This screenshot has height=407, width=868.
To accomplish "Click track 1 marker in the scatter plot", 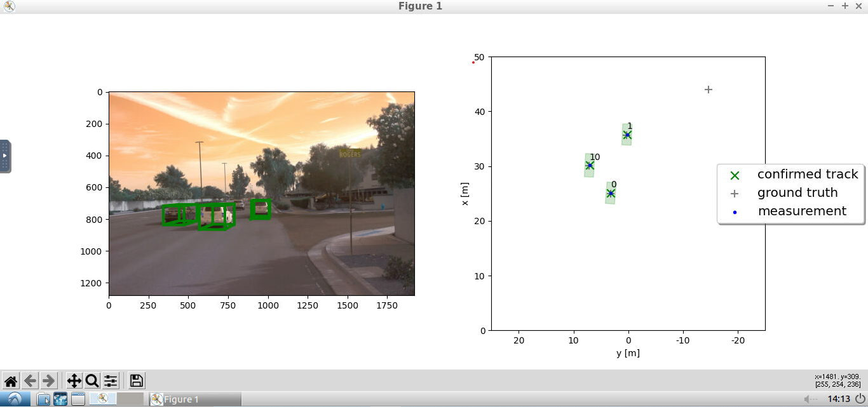I will 627,134.
